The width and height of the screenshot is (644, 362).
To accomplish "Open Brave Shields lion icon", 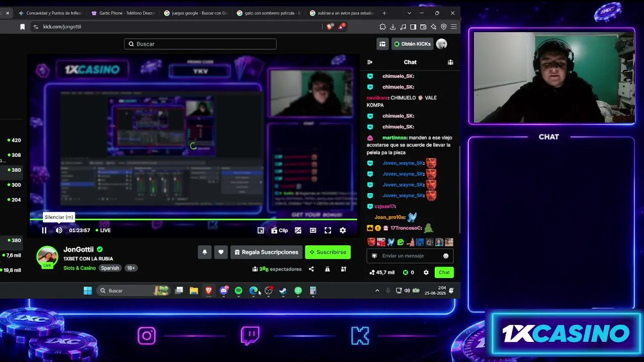I will pos(330,27).
